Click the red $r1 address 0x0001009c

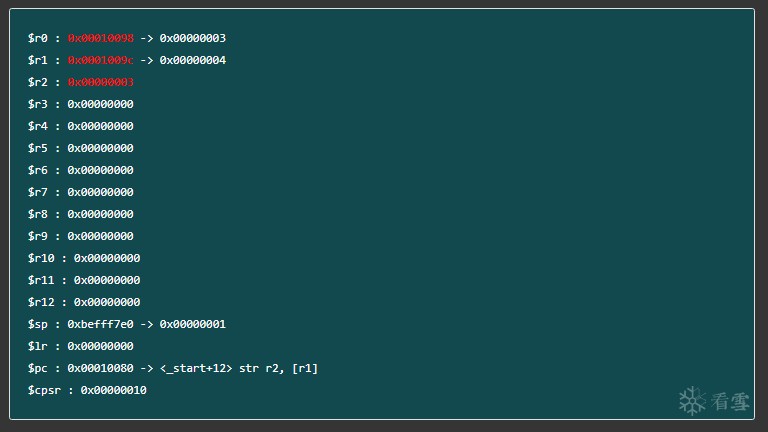(x=100, y=60)
